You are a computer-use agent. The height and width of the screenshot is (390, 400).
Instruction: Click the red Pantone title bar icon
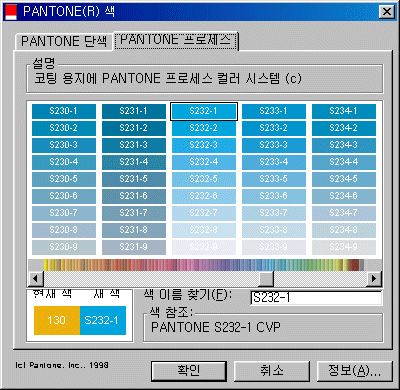click(x=11, y=12)
